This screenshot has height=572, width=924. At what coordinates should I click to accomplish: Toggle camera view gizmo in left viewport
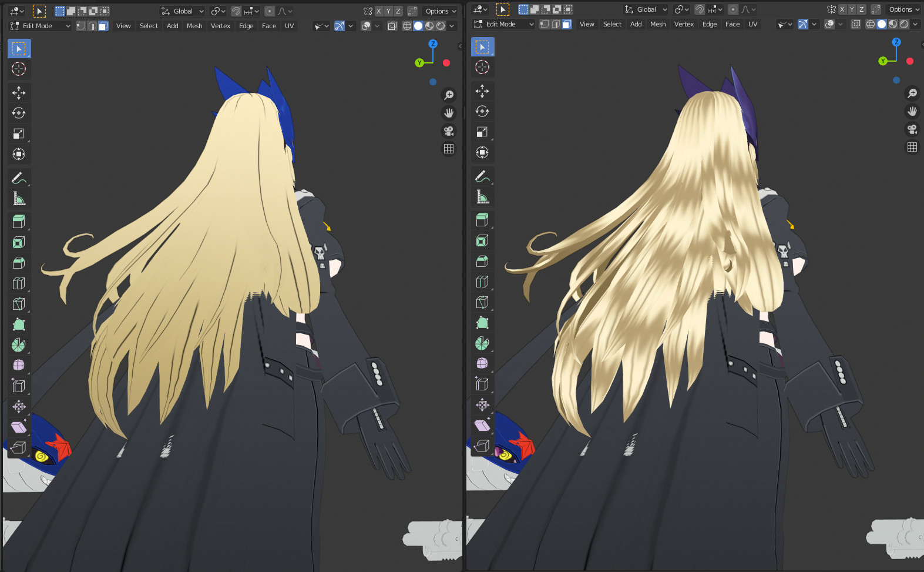[x=449, y=131]
